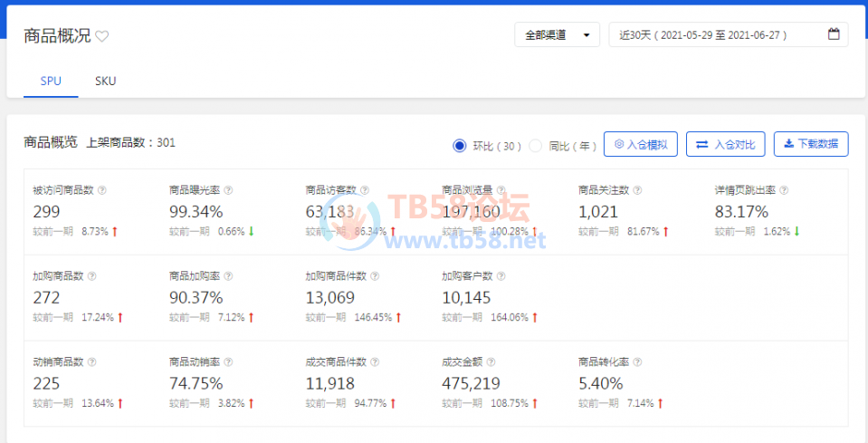Click help icon next to 详情页跳出率

click(784, 190)
